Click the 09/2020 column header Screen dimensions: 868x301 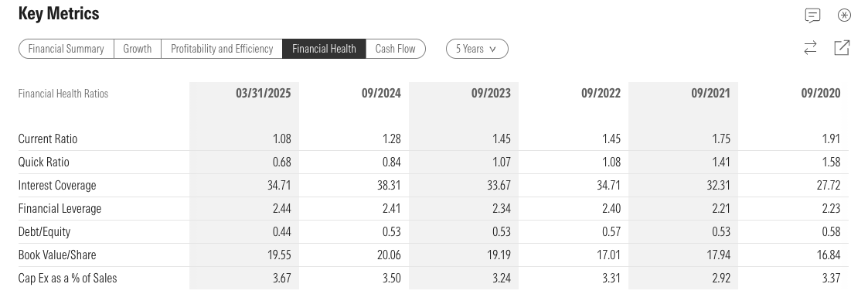coord(820,93)
